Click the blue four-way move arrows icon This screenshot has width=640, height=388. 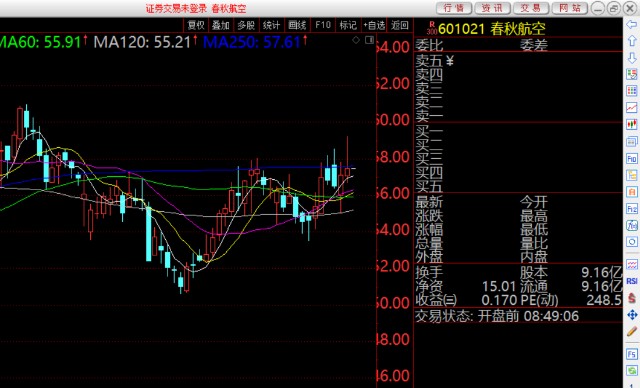pos(631,315)
